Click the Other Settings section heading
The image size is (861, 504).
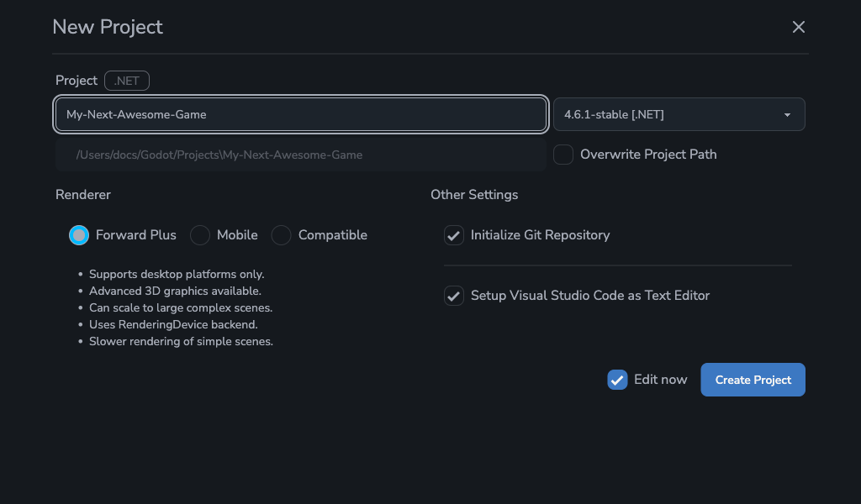(474, 195)
